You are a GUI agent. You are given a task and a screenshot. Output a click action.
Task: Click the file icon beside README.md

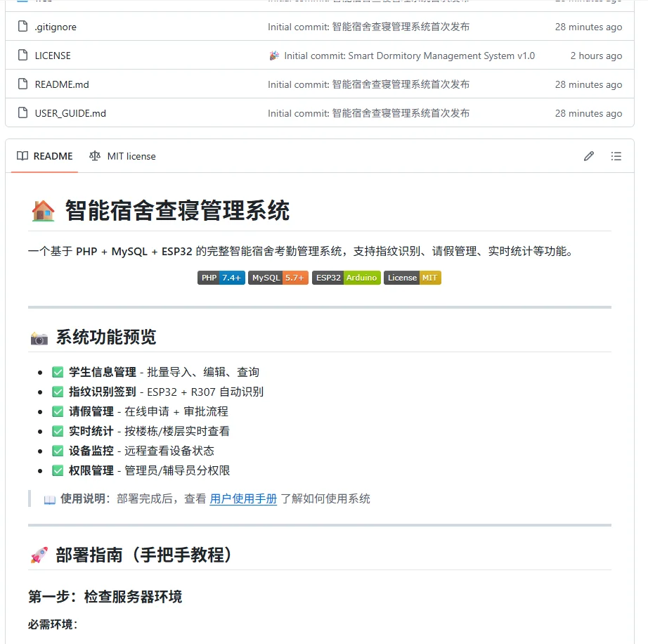[22, 84]
